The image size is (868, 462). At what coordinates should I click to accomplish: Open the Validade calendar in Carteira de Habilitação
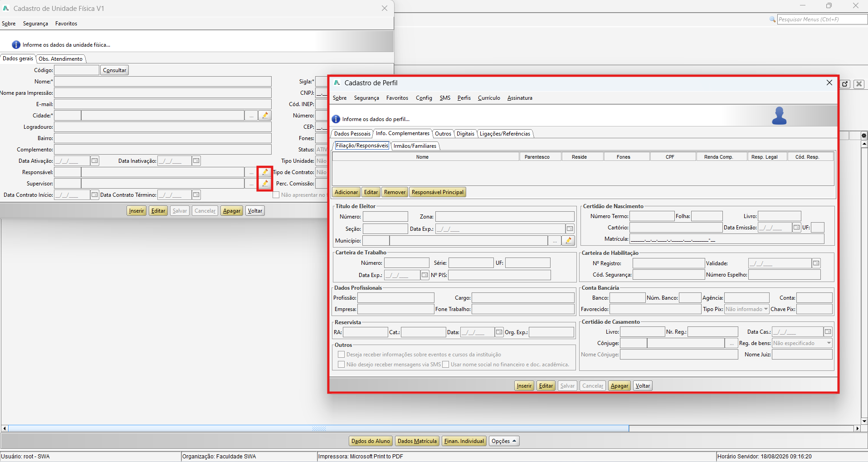pos(816,263)
